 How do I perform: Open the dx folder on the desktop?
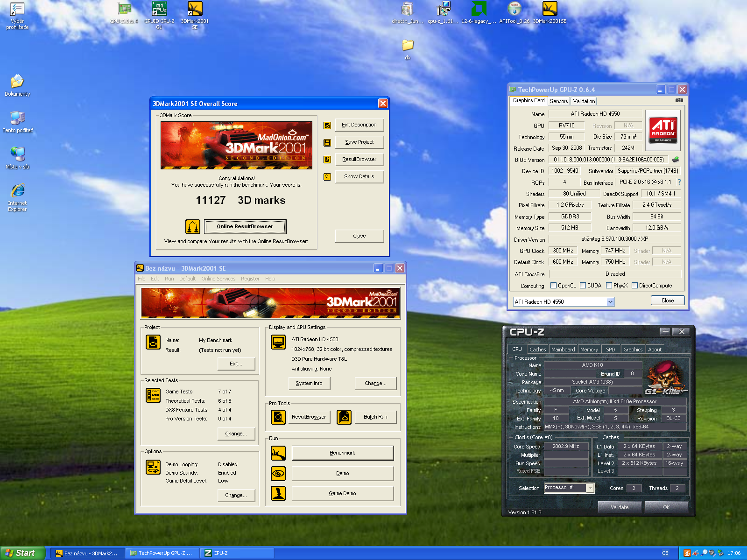tap(408, 49)
